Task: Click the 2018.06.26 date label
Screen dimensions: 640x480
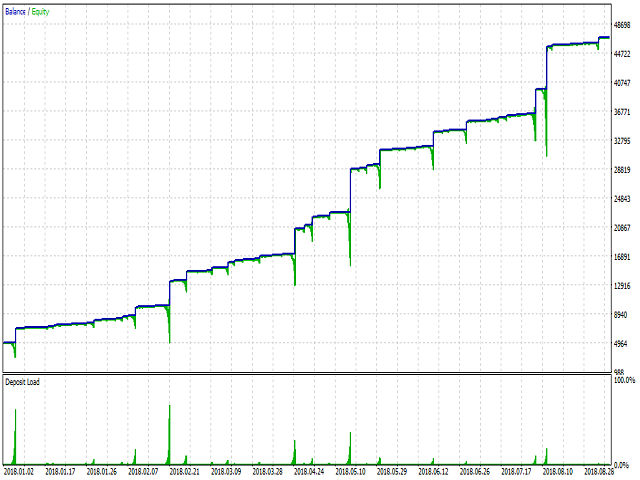Action: point(475,472)
